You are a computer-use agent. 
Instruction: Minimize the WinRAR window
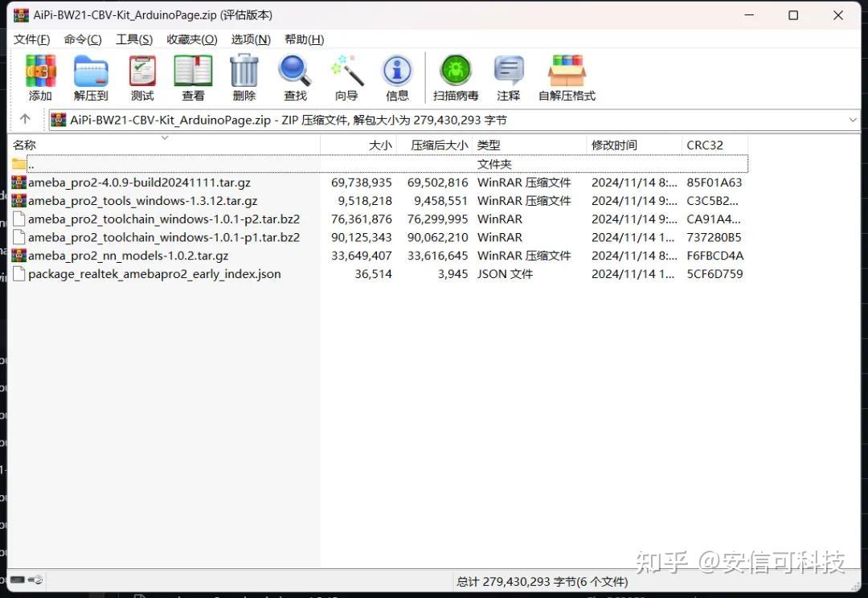(749, 15)
